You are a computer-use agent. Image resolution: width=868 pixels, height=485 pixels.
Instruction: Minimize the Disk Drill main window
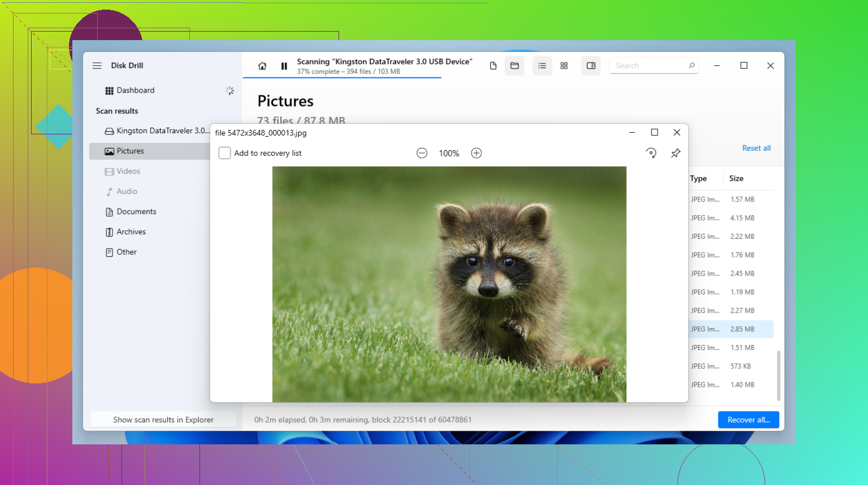point(717,65)
